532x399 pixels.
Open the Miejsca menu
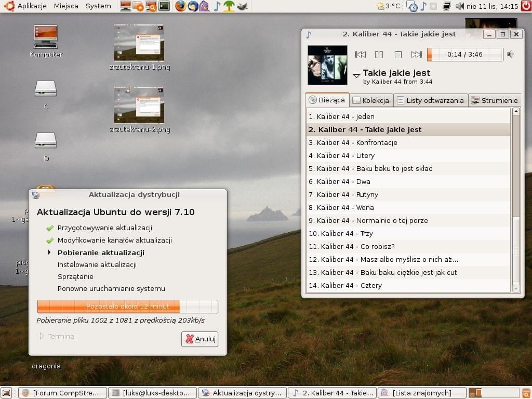click(x=66, y=6)
